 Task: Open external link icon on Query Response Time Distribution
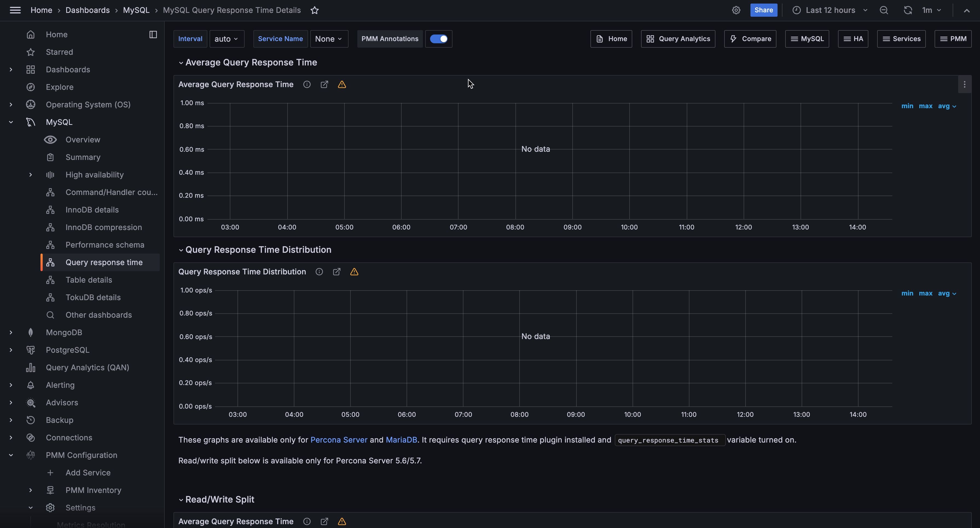(336, 272)
